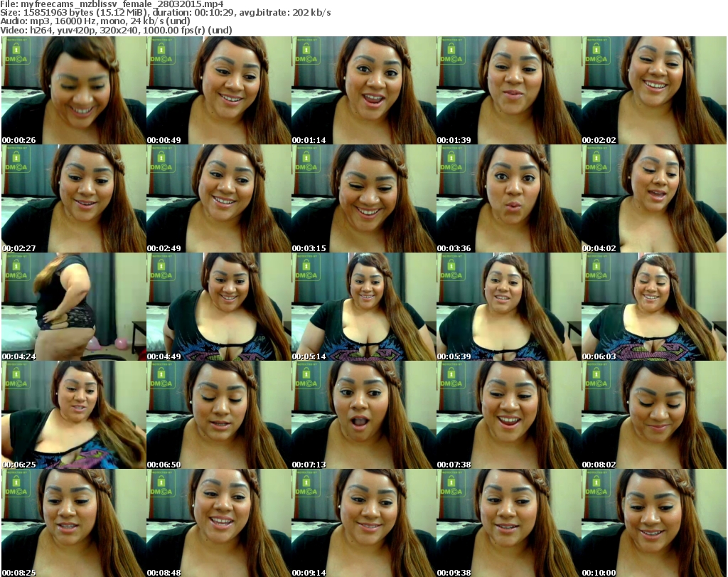728x577 pixels.
Task: Click the 'File:' name header line
Action: (x=112, y=4)
